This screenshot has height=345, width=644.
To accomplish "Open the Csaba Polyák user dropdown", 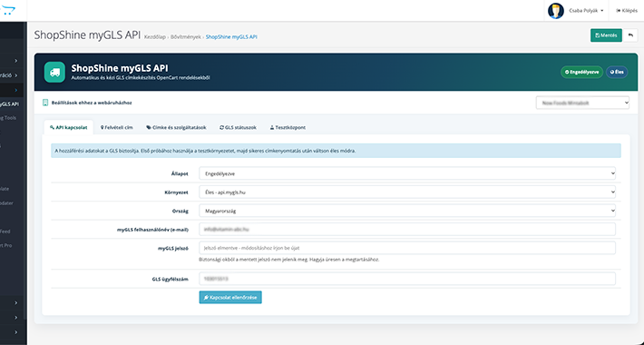I will pos(586,11).
